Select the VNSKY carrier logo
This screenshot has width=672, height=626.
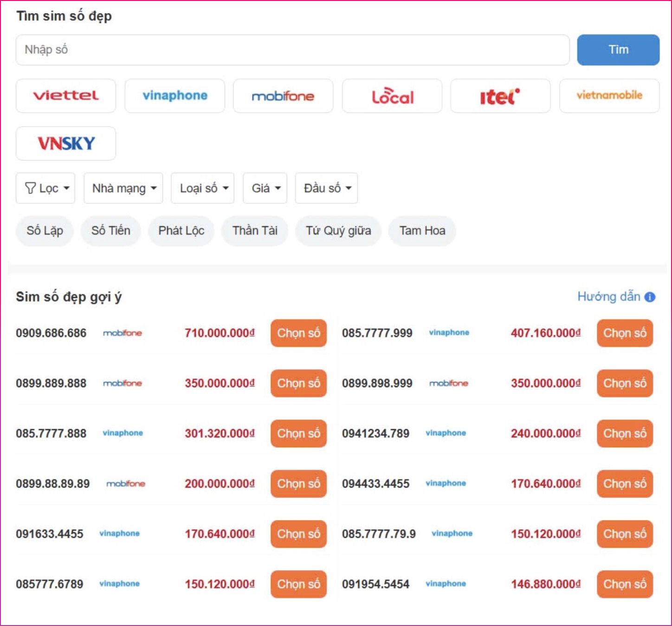(66, 143)
